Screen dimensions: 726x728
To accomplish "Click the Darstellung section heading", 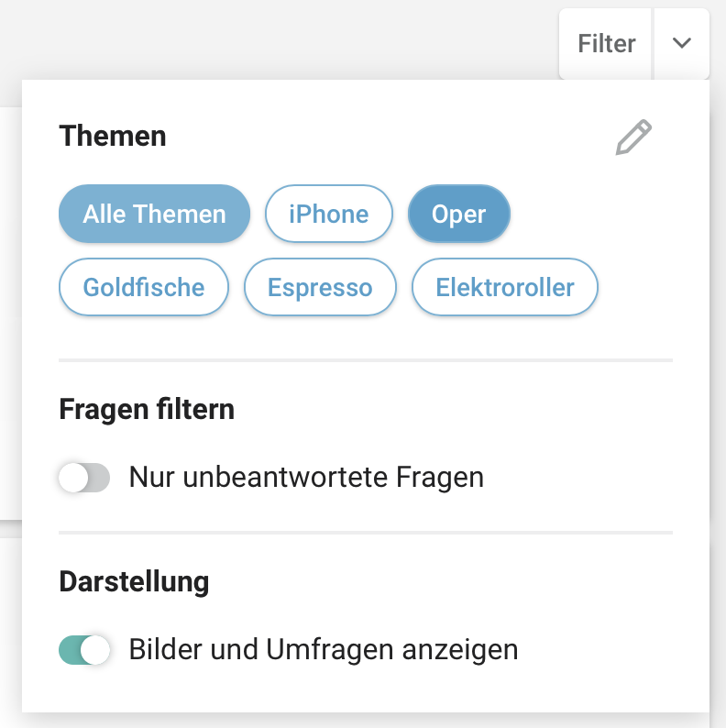I will (x=134, y=581).
